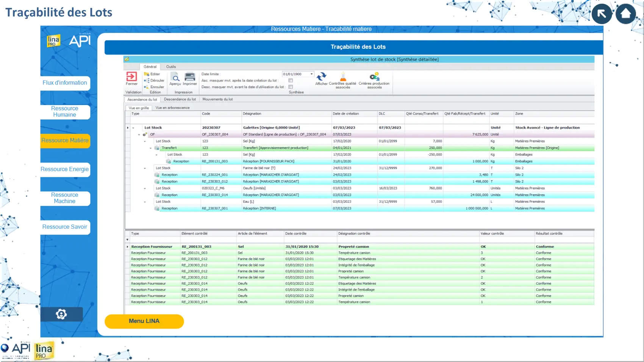
Task: Open the Ressource Machine section
Action: pyautogui.click(x=65, y=198)
